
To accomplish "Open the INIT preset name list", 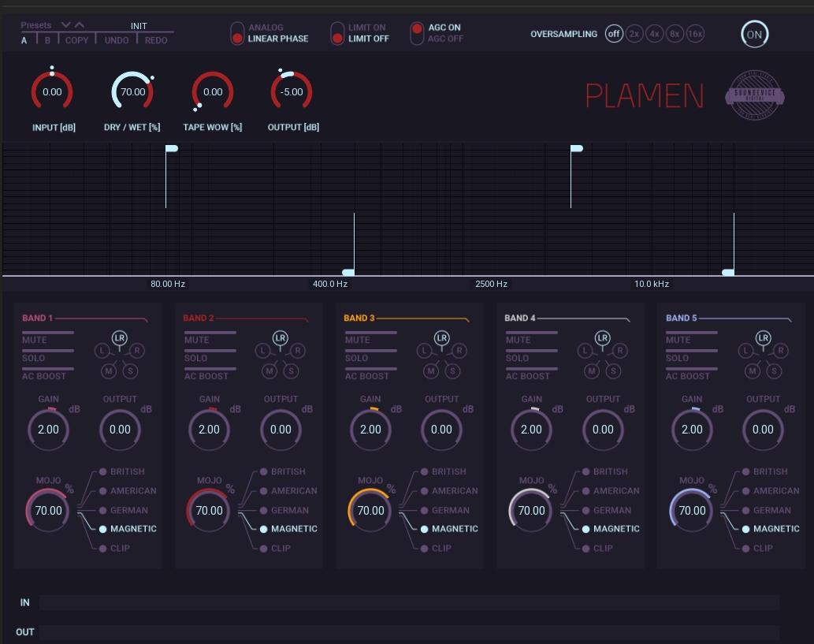I will point(139,26).
